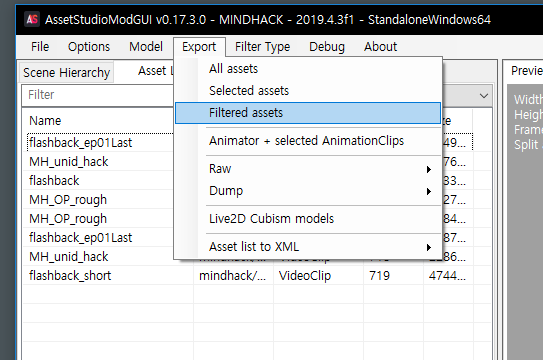The height and width of the screenshot is (360, 543).
Task: Sort by the Name column header
Action: coord(45,120)
